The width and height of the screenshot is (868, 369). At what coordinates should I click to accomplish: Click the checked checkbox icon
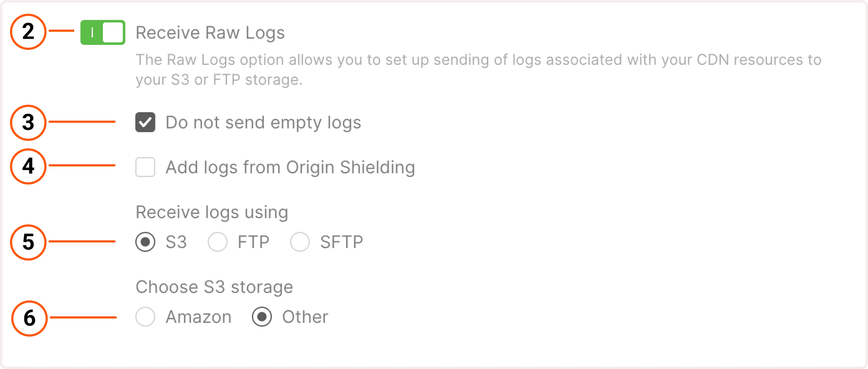click(x=145, y=122)
